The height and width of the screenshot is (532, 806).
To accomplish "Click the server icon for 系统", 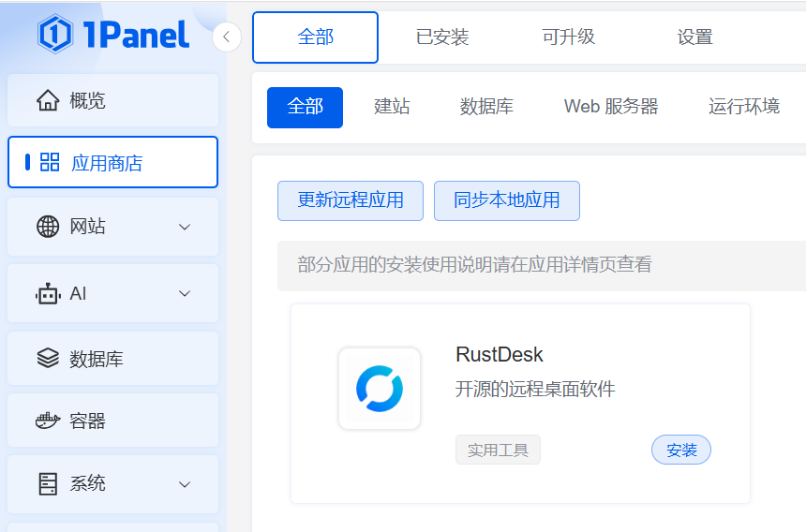I will 48,483.
